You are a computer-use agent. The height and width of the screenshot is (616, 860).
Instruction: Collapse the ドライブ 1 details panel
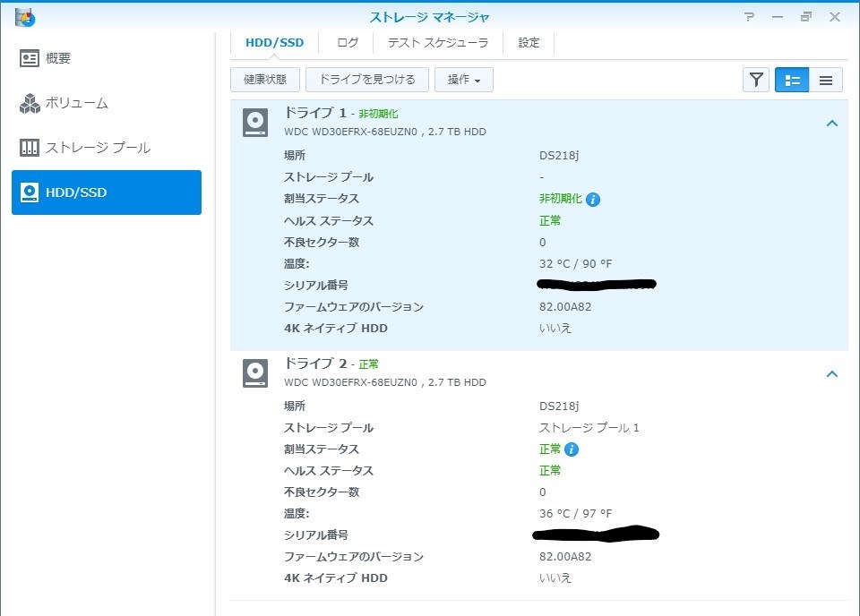pyautogui.click(x=832, y=124)
